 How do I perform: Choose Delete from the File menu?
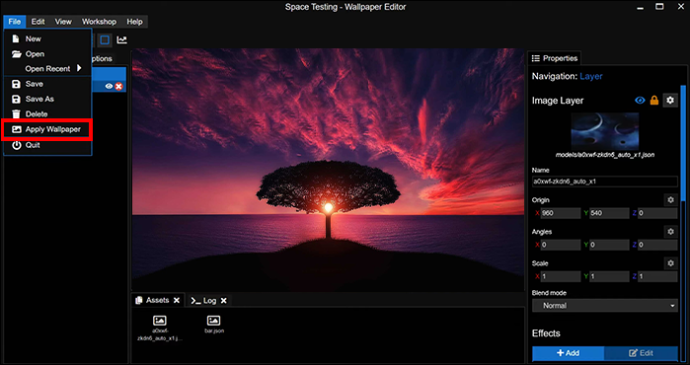click(x=48, y=114)
